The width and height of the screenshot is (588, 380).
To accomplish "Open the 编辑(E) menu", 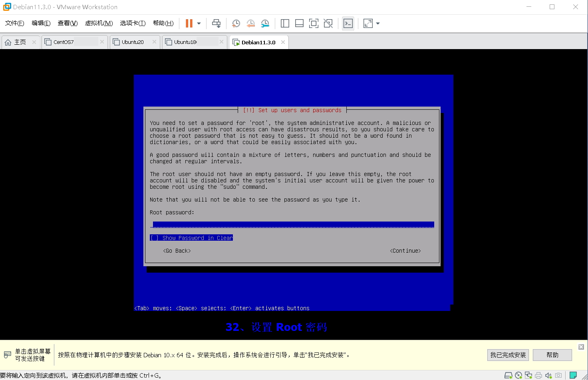I will coord(41,23).
